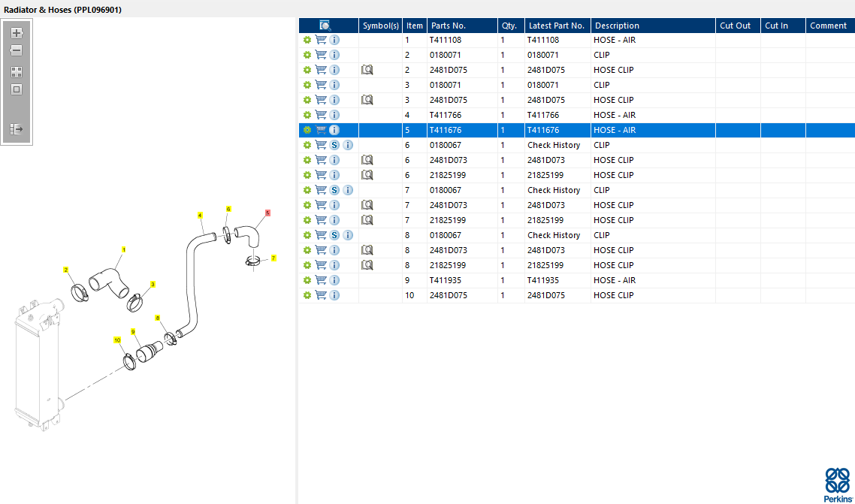The width and height of the screenshot is (855, 504).
Task: Zoom out of the parts diagram
Action: coord(17,50)
